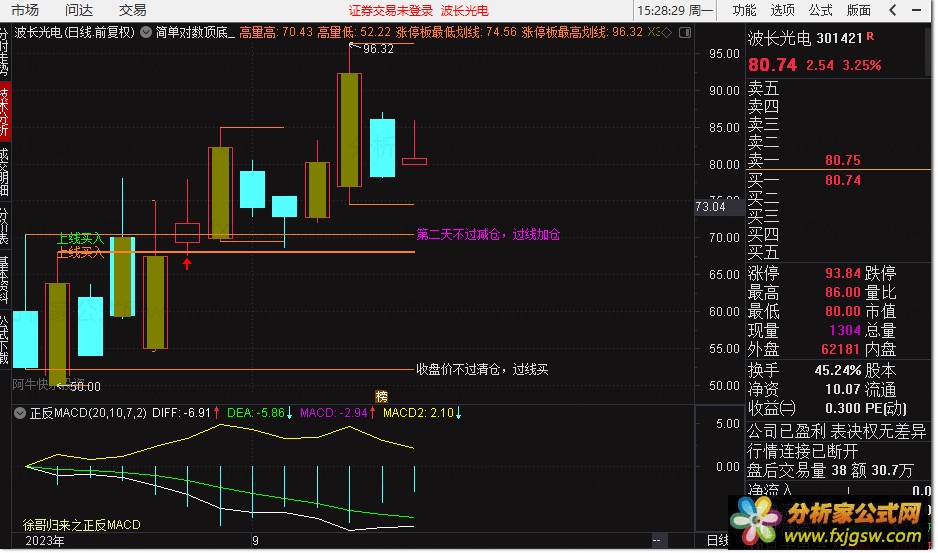Open the 选项 menu
Screen dimensions: 938x553
pyautogui.click(x=782, y=10)
